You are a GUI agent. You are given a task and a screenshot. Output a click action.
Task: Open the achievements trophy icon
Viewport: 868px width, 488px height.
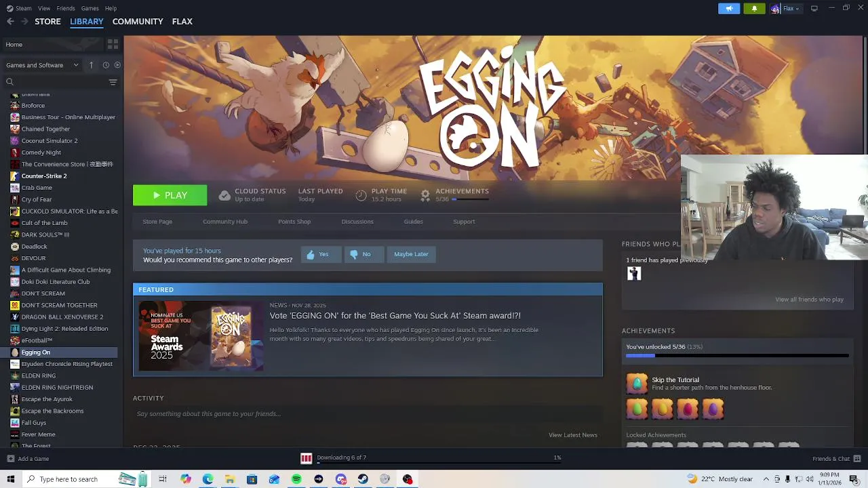click(x=425, y=195)
